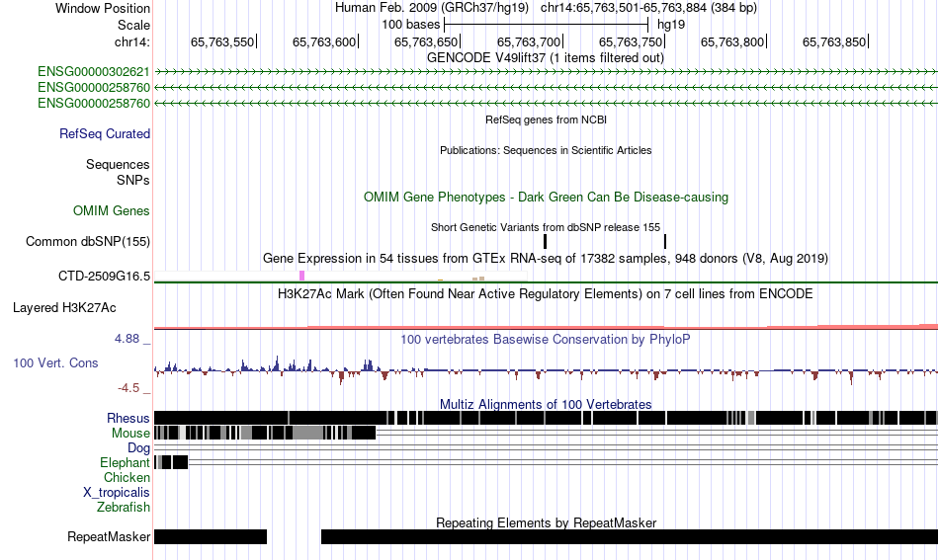The image size is (939, 560).
Task: Open Short Genetic Variants from dbSNP title
Action: click(546, 227)
